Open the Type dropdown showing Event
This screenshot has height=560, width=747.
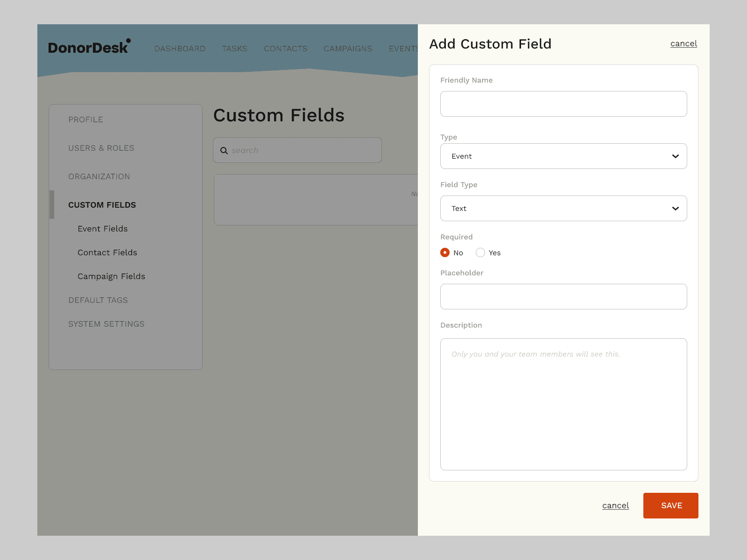click(564, 156)
